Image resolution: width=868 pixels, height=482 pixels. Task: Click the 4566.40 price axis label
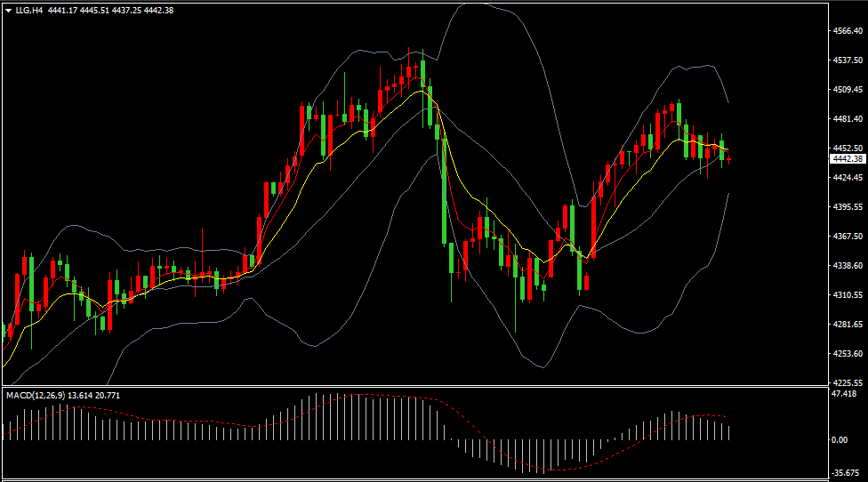coord(846,31)
